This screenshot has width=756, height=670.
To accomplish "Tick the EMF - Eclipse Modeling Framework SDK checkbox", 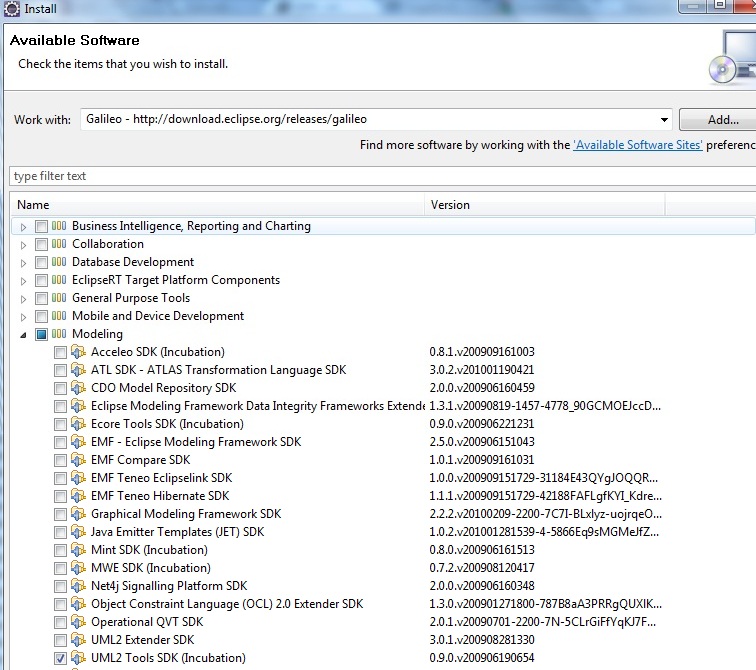I will coord(60,442).
